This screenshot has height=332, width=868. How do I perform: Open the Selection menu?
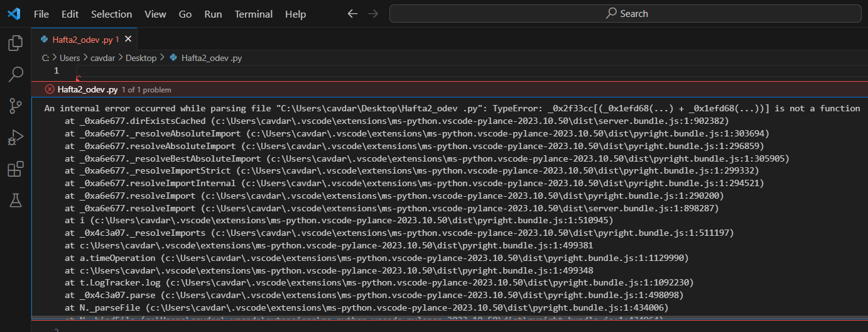[x=112, y=14]
